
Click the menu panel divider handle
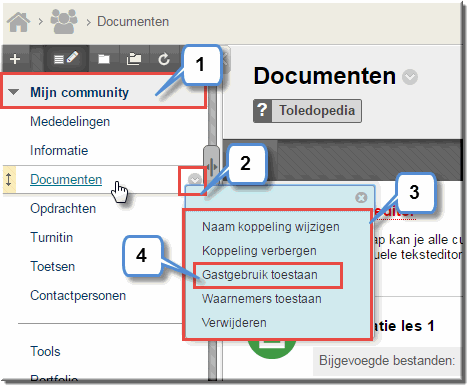(211, 164)
